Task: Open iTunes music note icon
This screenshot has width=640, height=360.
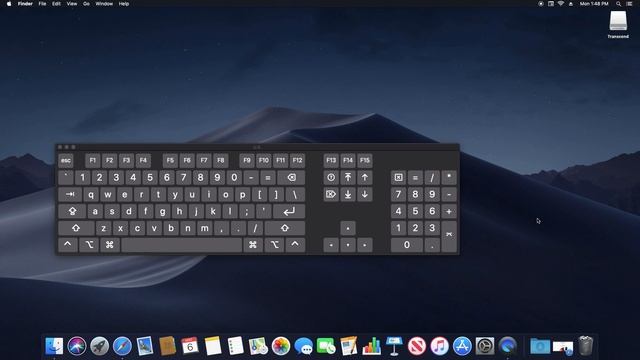Action: point(439,346)
